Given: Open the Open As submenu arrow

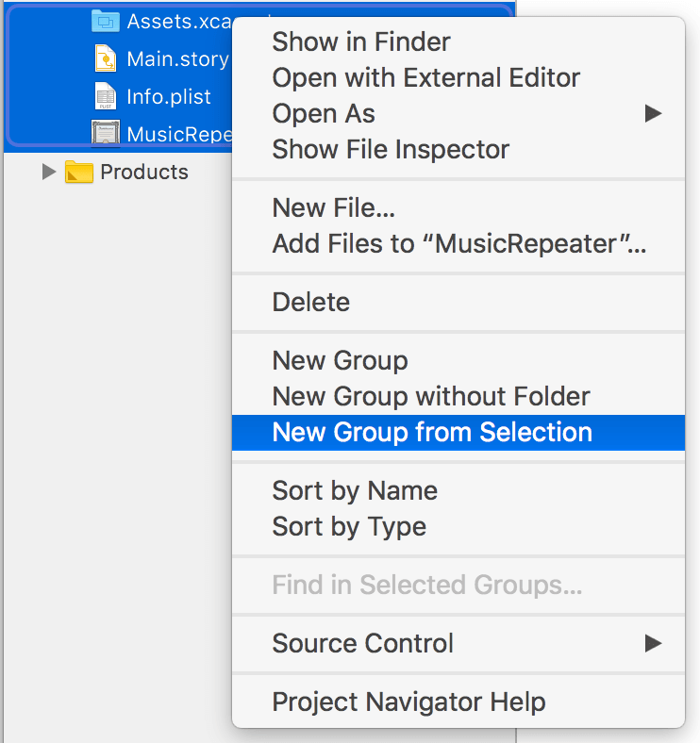Looking at the screenshot, I should 652,114.
